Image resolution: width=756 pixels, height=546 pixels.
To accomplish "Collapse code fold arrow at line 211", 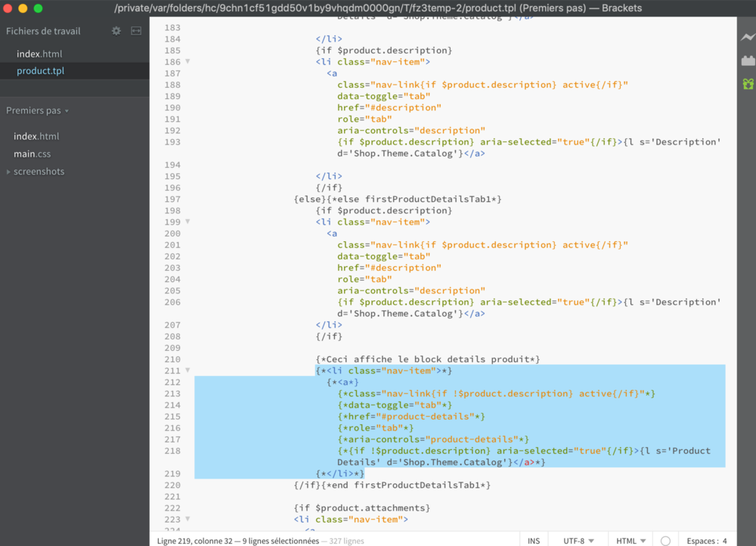I will pos(187,371).
